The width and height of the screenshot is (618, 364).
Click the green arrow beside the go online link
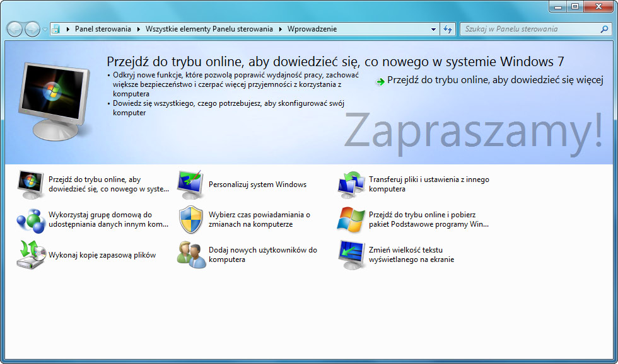(380, 81)
